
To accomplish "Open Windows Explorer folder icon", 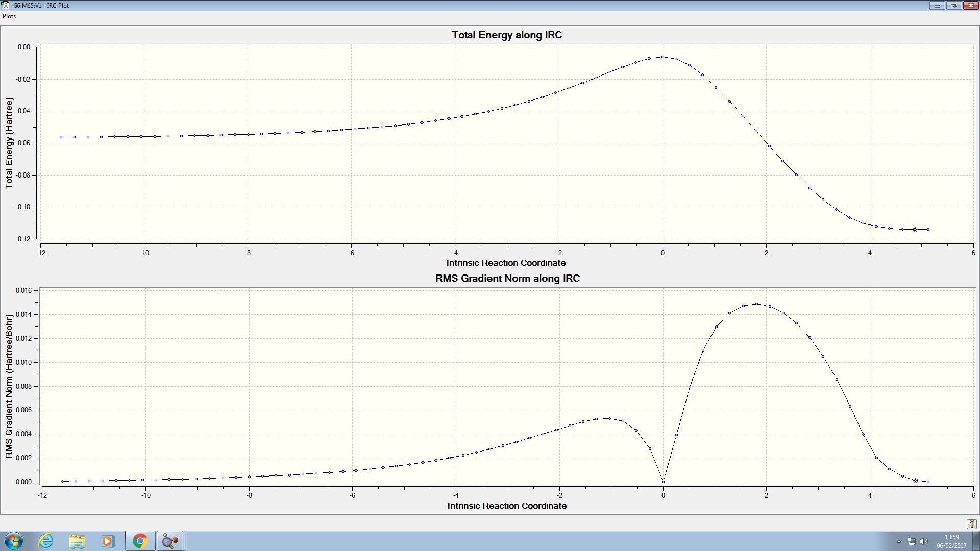I will tap(77, 541).
